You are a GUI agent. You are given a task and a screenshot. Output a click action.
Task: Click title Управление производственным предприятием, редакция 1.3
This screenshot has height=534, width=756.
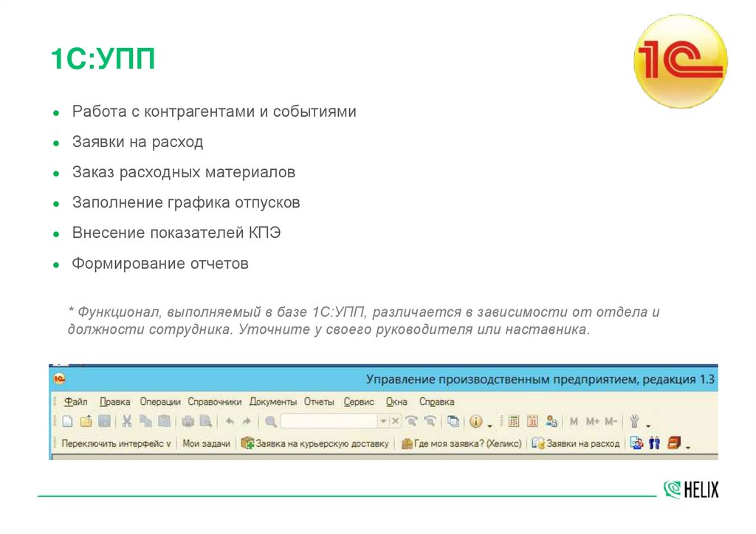(540, 379)
